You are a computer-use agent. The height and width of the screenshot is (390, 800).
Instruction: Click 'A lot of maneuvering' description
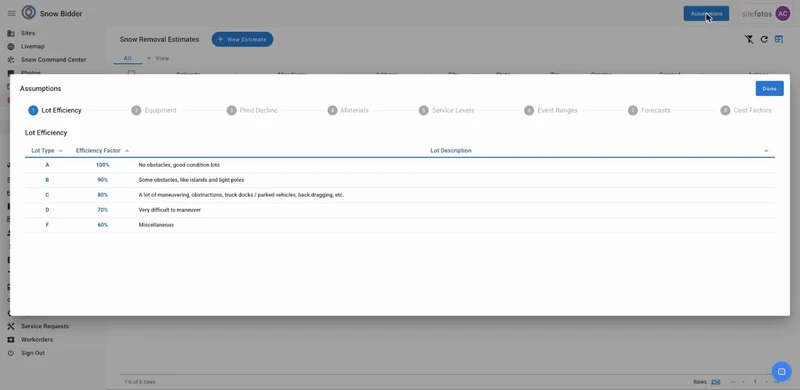(241, 194)
